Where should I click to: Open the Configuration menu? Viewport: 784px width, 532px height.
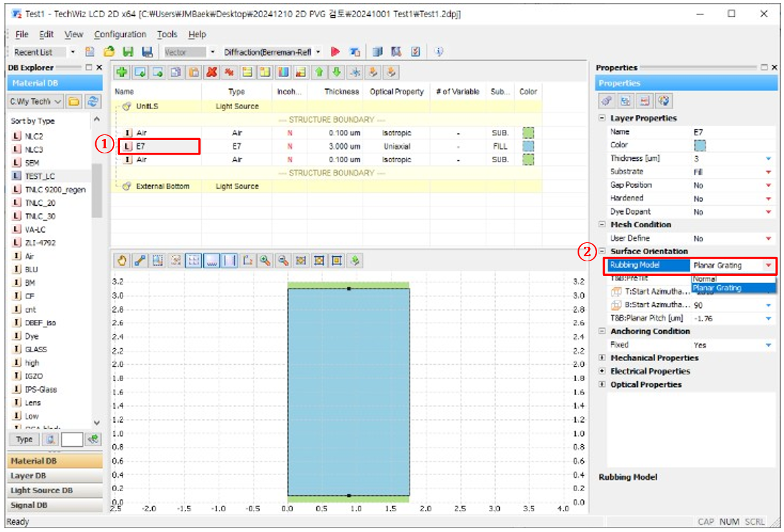click(120, 35)
